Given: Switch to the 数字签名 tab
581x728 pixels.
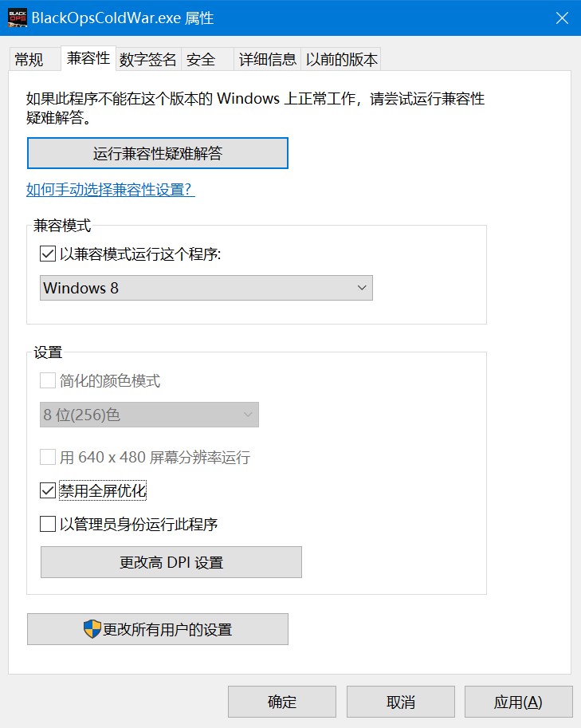Looking at the screenshot, I should (148, 59).
